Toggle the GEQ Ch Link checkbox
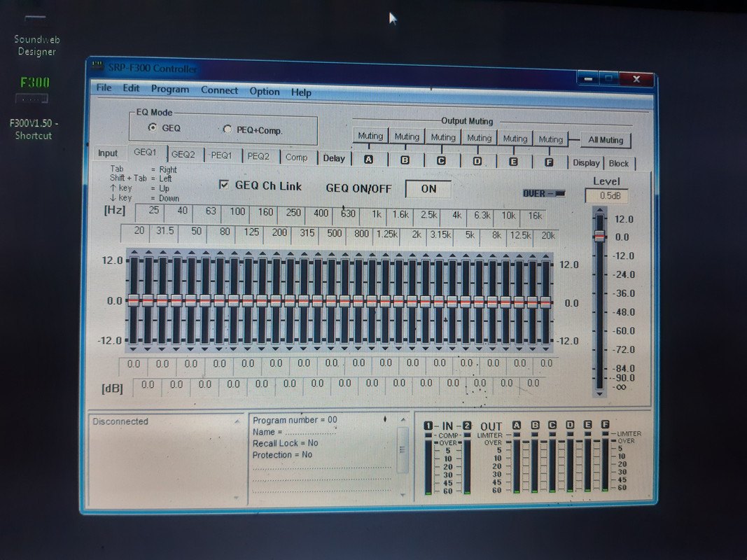Viewport: 747px width, 560px height. click(223, 185)
